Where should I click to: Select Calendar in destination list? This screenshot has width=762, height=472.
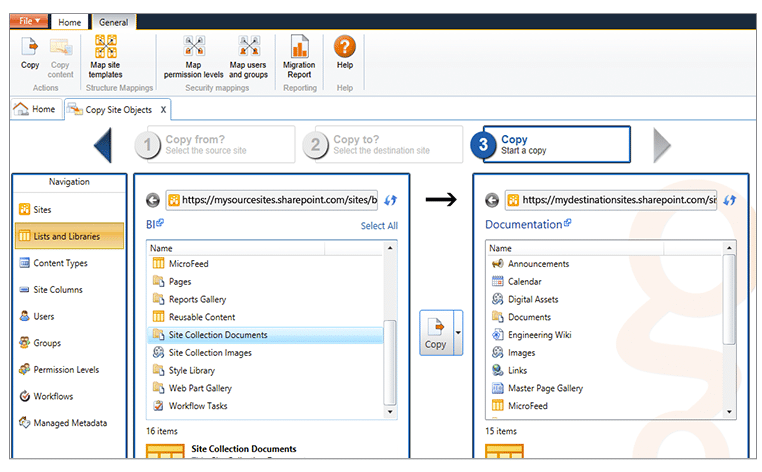pos(605,281)
